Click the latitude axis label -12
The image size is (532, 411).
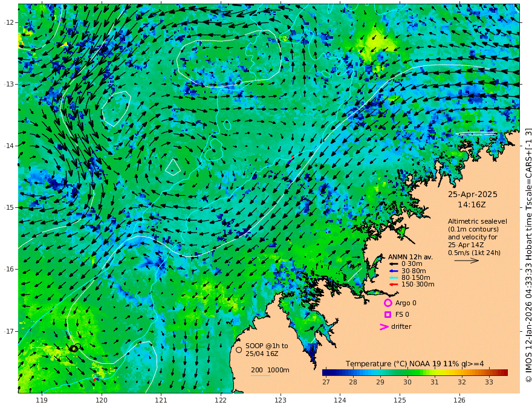(x=9, y=22)
